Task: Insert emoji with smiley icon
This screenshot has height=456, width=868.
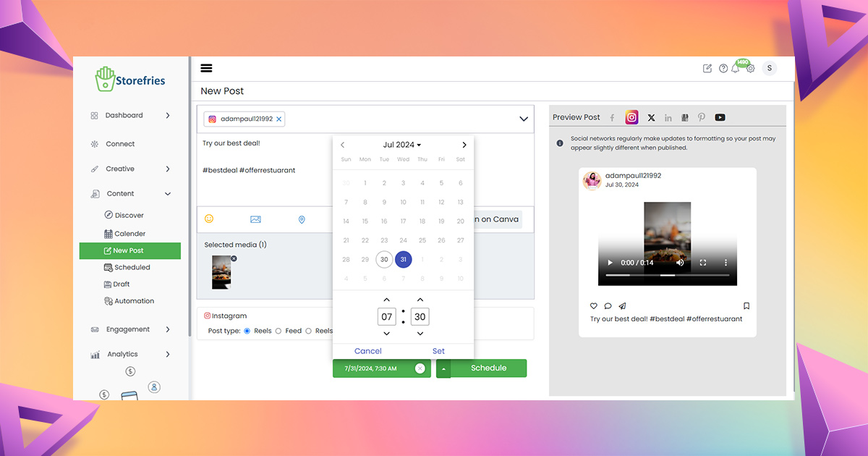Action: coord(209,219)
